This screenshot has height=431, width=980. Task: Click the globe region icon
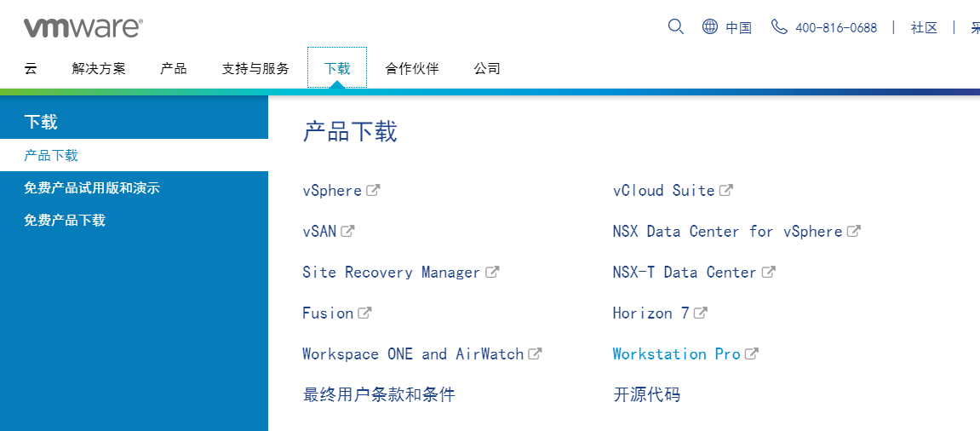tap(710, 27)
